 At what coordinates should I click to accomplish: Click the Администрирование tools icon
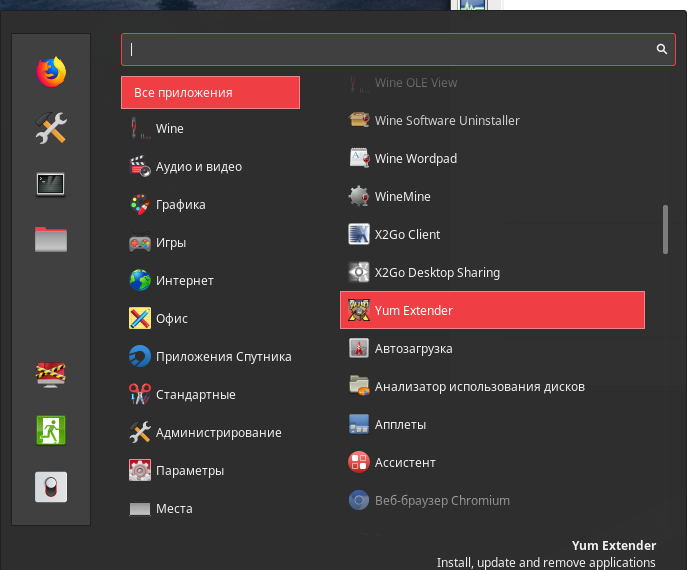pyautogui.click(x=140, y=432)
